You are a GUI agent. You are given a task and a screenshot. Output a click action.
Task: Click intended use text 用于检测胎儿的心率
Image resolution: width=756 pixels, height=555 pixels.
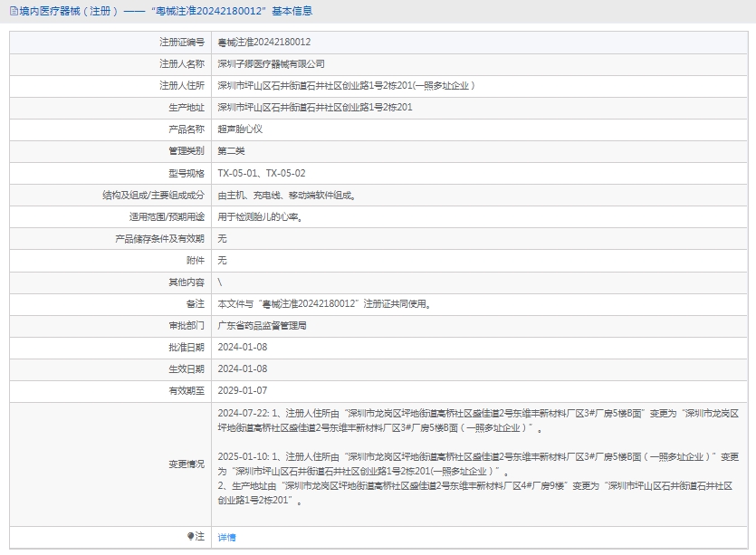point(260,216)
